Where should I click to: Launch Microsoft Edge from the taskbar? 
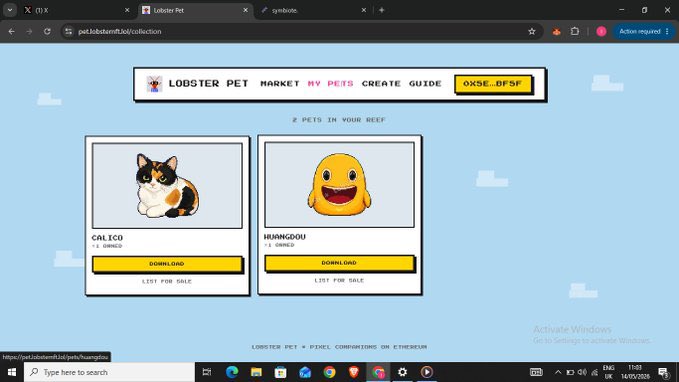point(232,372)
